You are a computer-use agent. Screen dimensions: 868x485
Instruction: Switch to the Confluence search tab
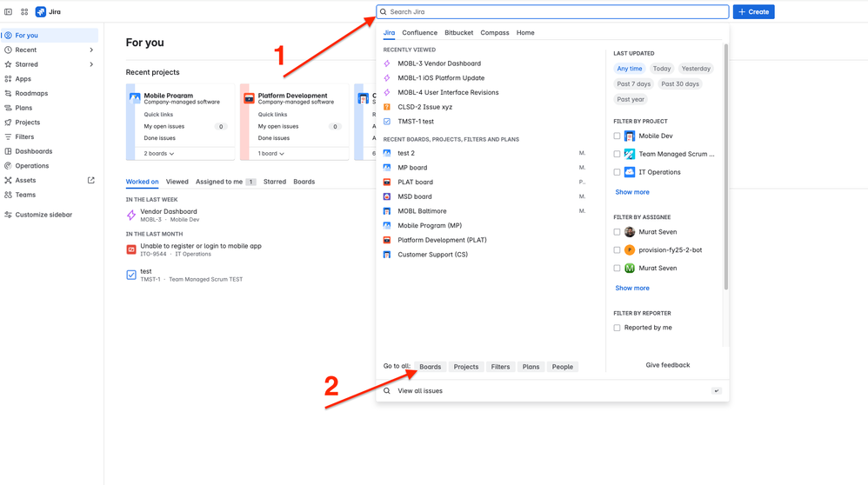click(x=419, y=33)
